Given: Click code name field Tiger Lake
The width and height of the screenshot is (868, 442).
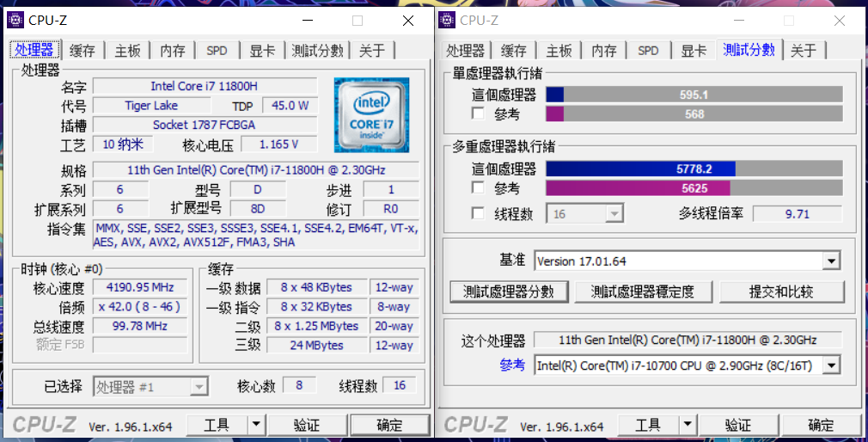Looking at the screenshot, I should 151,105.
